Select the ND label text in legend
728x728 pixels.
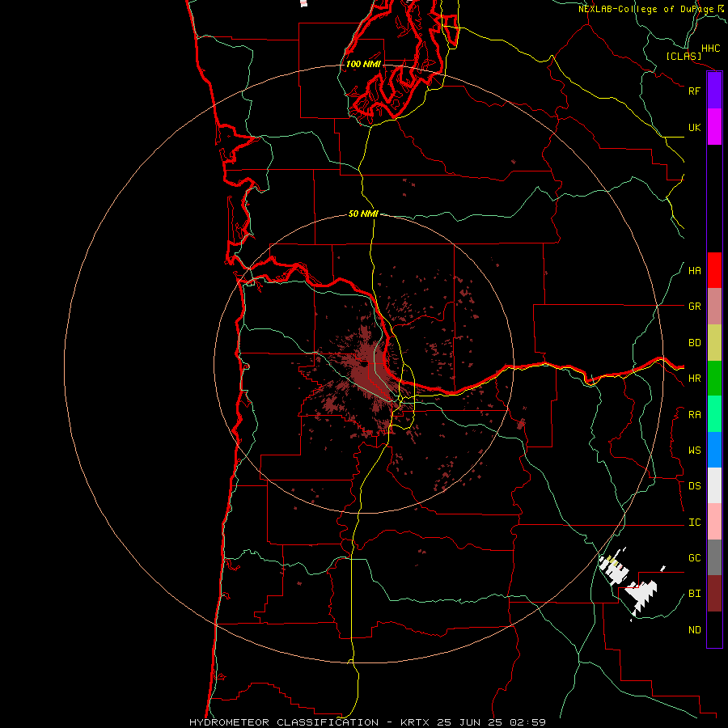click(x=695, y=630)
